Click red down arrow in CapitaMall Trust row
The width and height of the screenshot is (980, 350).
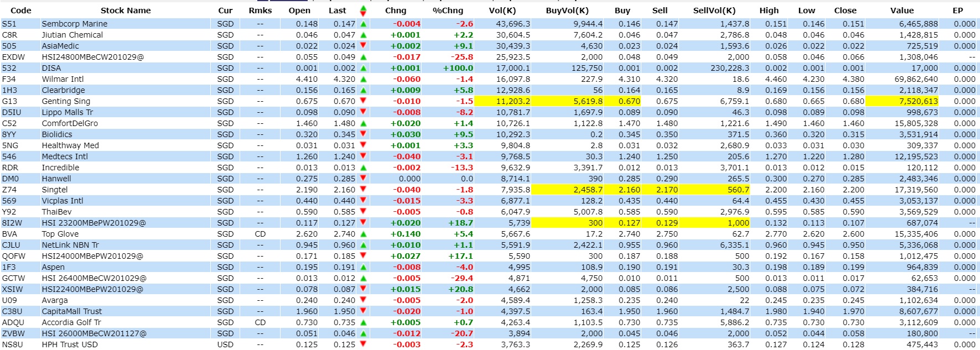click(364, 311)
